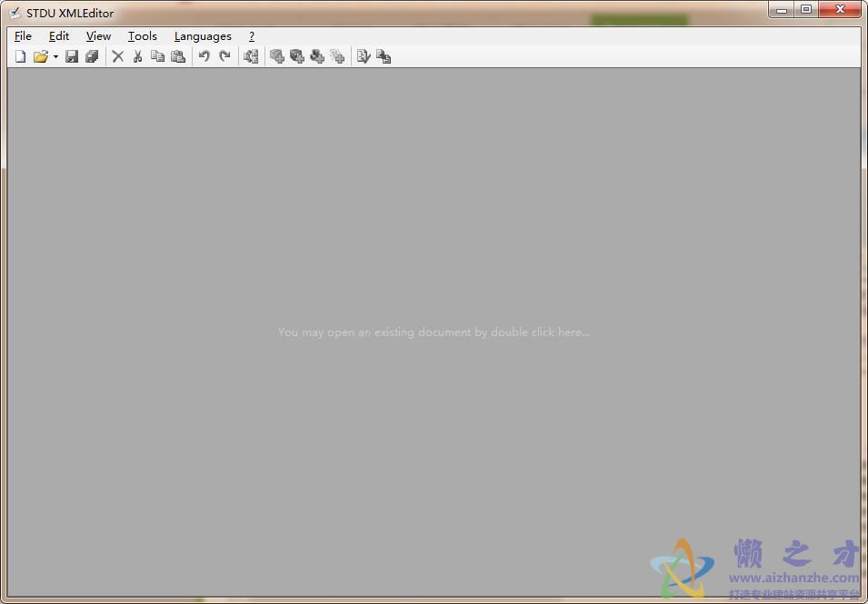The image size is (868, 604).
Task: Validate the XML document
Action: (364, 56)
